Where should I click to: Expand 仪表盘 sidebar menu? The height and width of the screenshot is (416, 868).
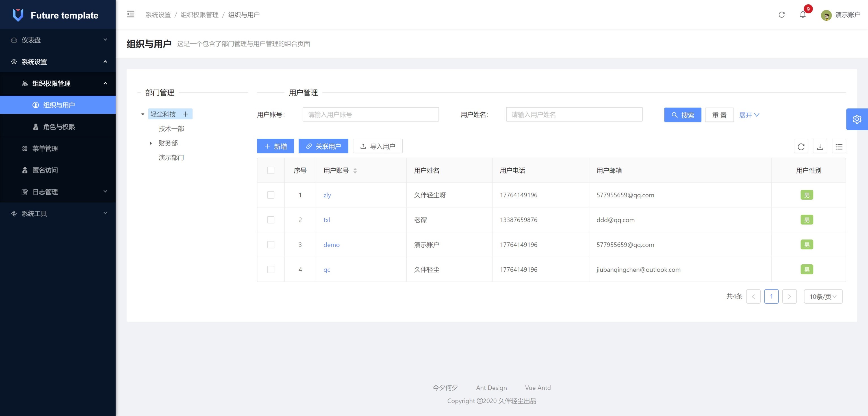[x=58, y=40]
